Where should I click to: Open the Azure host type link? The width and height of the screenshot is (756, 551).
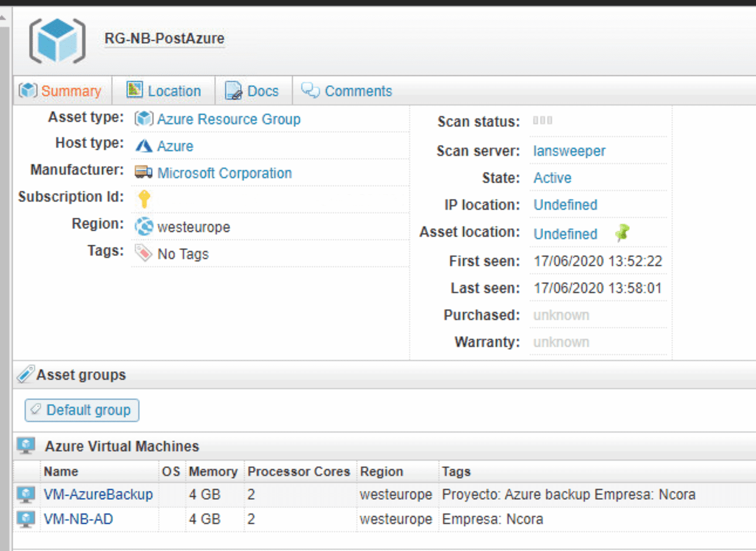click(x=175, y=146)
